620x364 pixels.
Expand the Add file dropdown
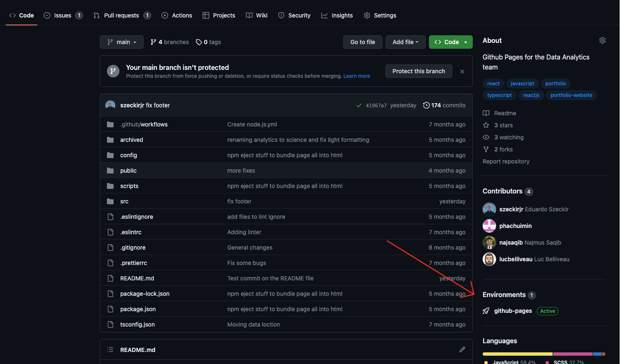(406, 42)
